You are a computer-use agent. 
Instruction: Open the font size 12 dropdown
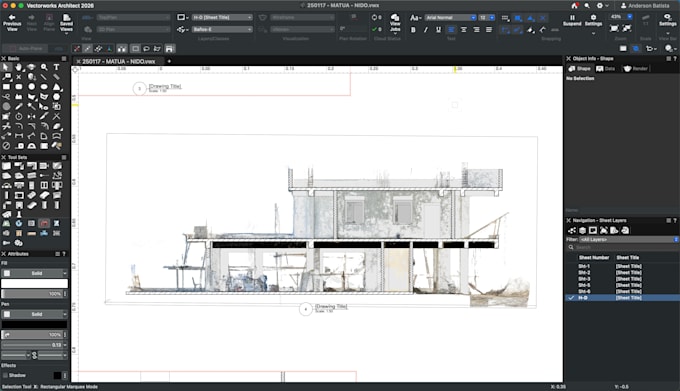[x=487, y=18]
